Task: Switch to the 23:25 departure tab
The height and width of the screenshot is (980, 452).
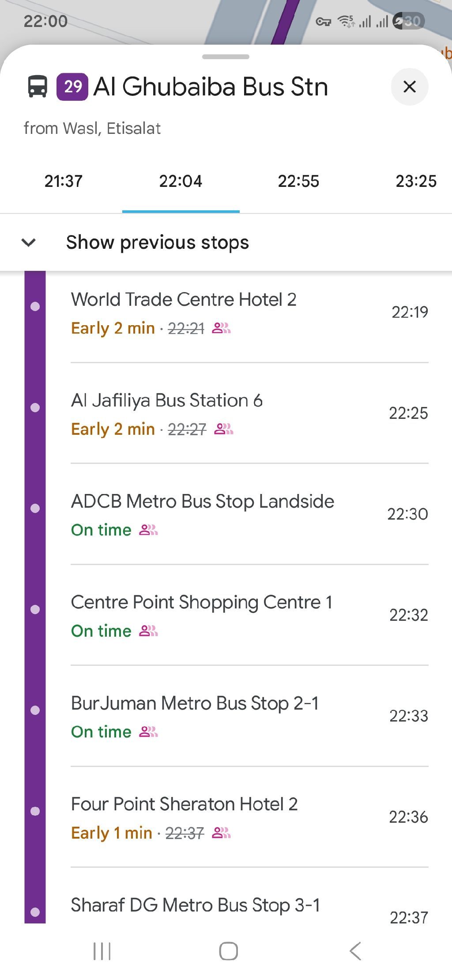Action: click(x=415, y=181)
